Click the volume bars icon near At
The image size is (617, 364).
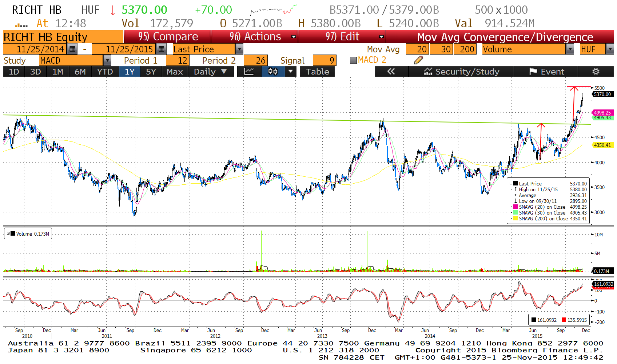[21, 25]
